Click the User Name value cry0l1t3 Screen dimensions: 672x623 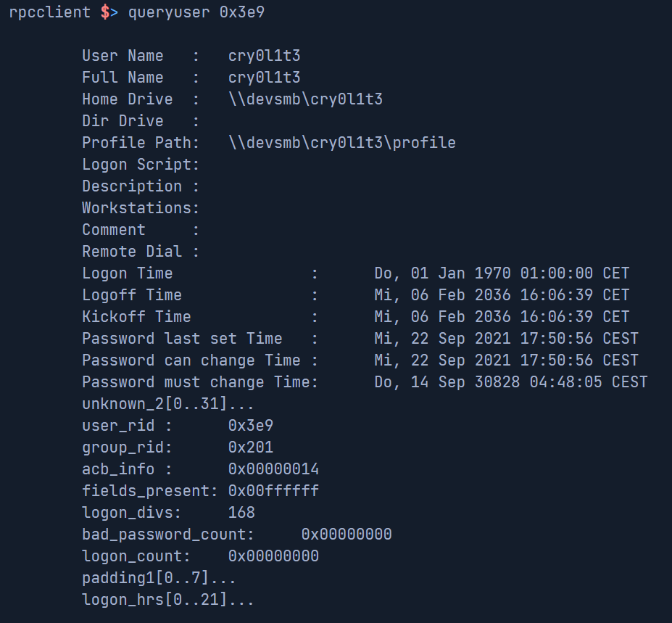[264, 56]
